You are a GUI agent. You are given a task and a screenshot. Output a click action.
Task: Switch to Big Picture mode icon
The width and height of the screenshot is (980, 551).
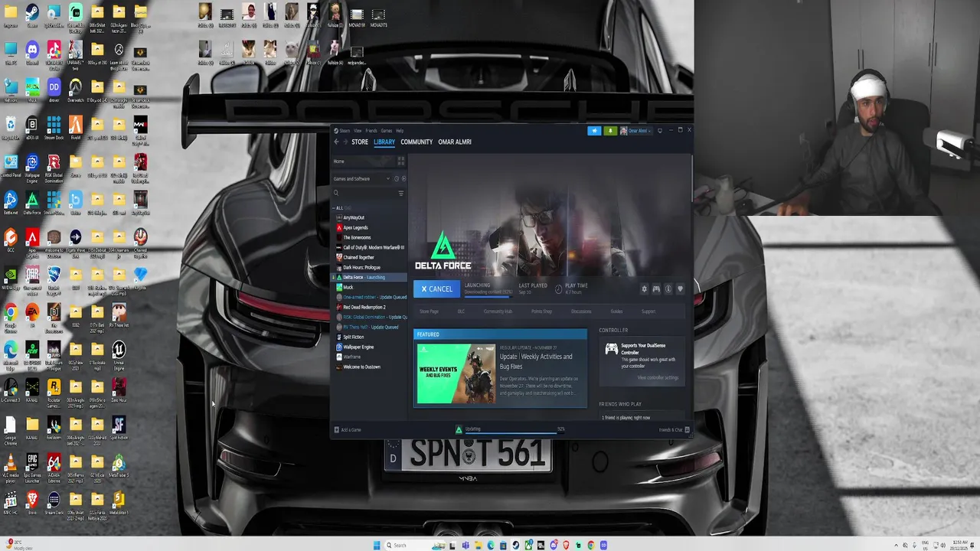[659, 131]
